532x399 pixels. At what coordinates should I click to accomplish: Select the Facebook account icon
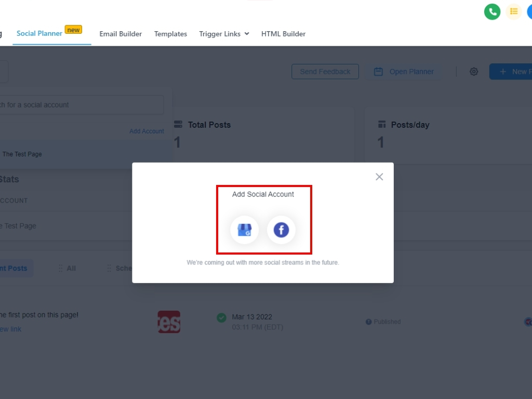point(281,230)
